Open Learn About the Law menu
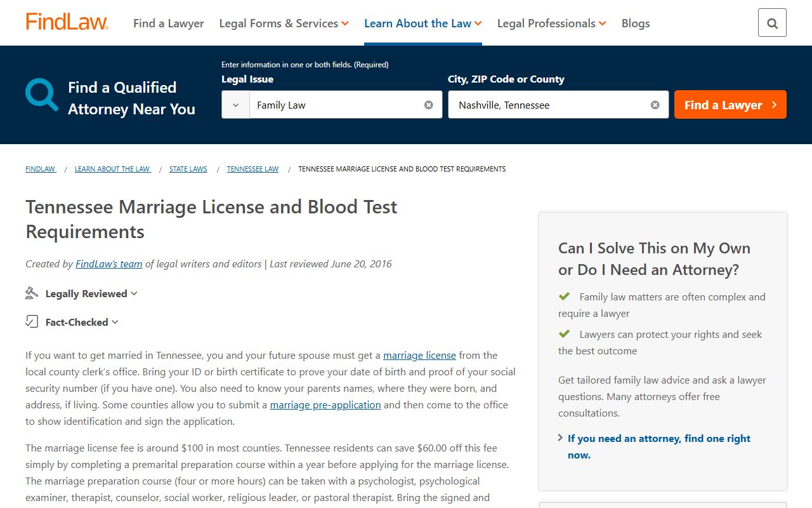 (422, 23)
